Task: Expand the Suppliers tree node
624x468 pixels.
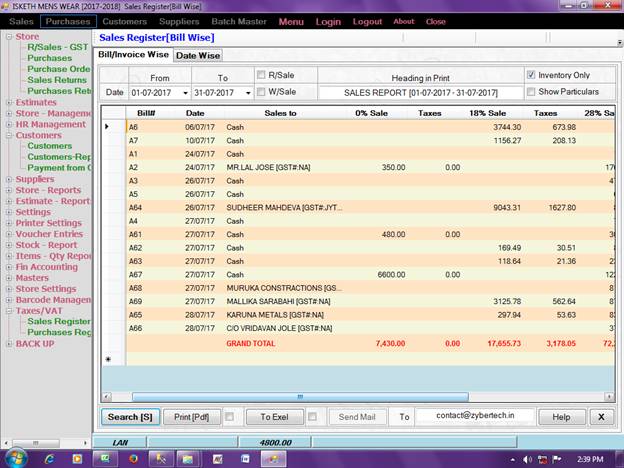Action: coord(9,179)
